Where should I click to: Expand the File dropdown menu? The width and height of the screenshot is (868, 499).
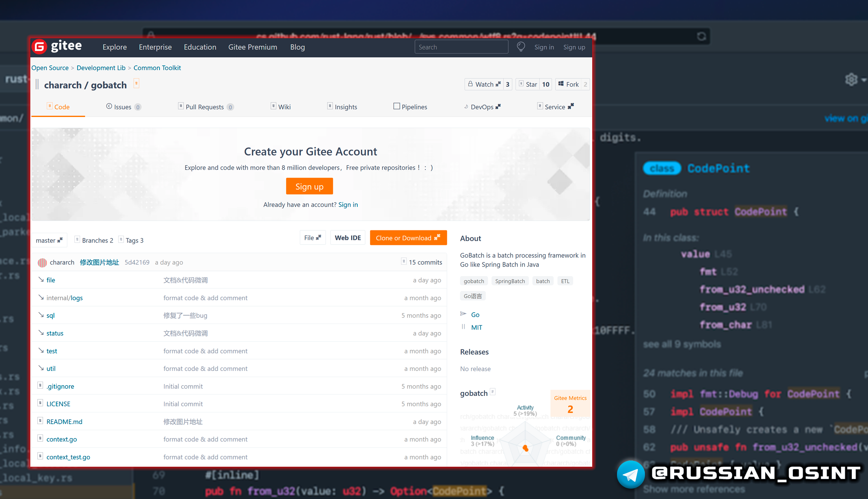[x=312, y=238]
